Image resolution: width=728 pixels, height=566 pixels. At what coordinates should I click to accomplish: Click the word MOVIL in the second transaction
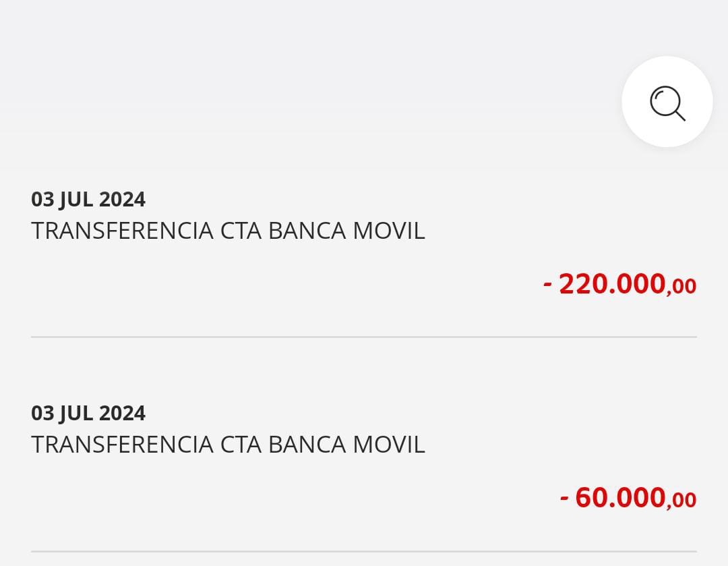(x=389, y=445)
